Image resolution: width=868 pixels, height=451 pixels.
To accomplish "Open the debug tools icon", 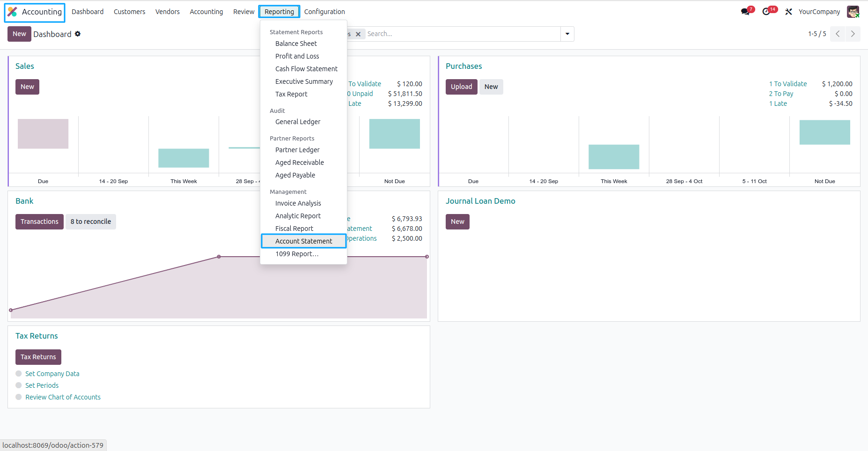I will click(789, 12).
